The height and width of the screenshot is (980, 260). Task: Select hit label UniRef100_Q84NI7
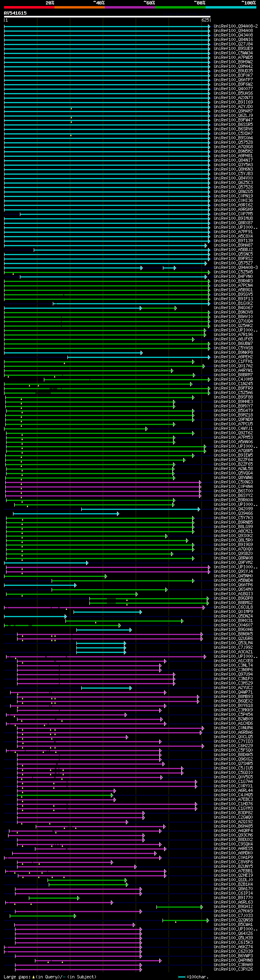coord(233,160)
